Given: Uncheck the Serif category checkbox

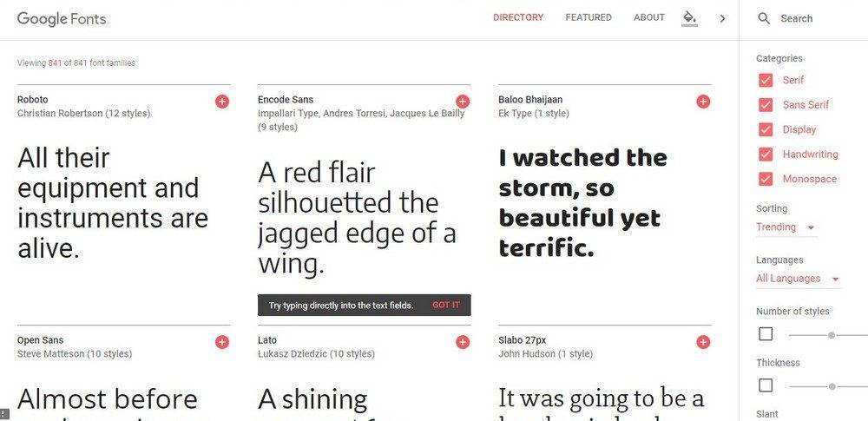Looking at the screenshot, I should (766, 81).
